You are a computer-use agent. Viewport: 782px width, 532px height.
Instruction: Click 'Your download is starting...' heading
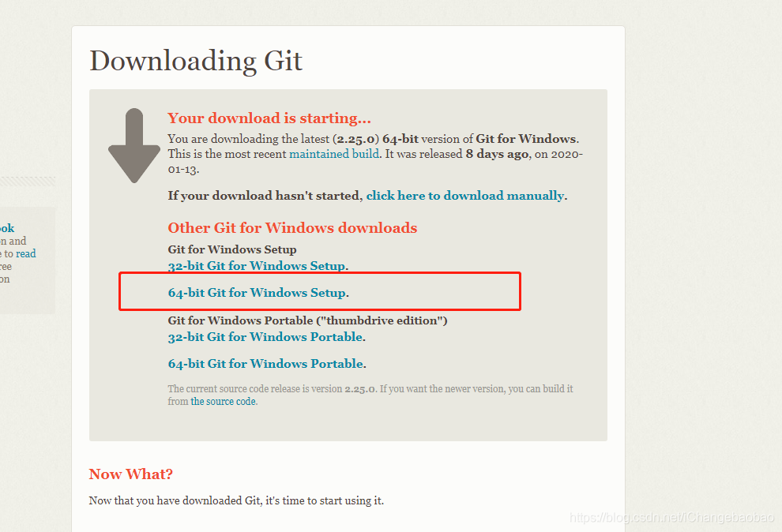(x=269, y=118)
